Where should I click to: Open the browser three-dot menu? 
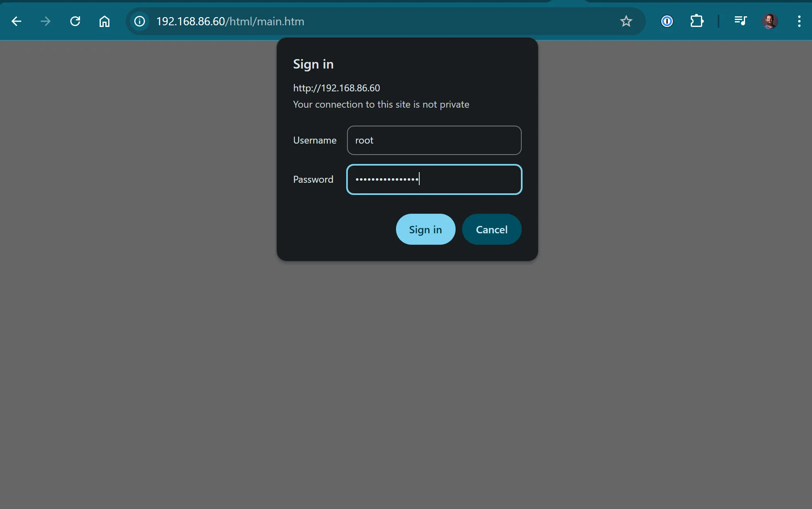[x=799, y=21]
